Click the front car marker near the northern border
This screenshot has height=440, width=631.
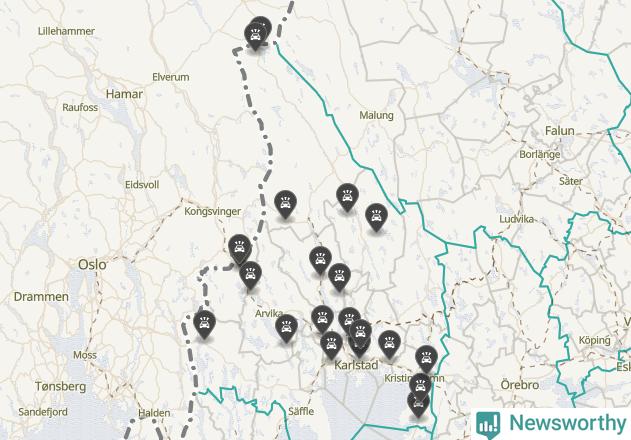click(255, 35)
